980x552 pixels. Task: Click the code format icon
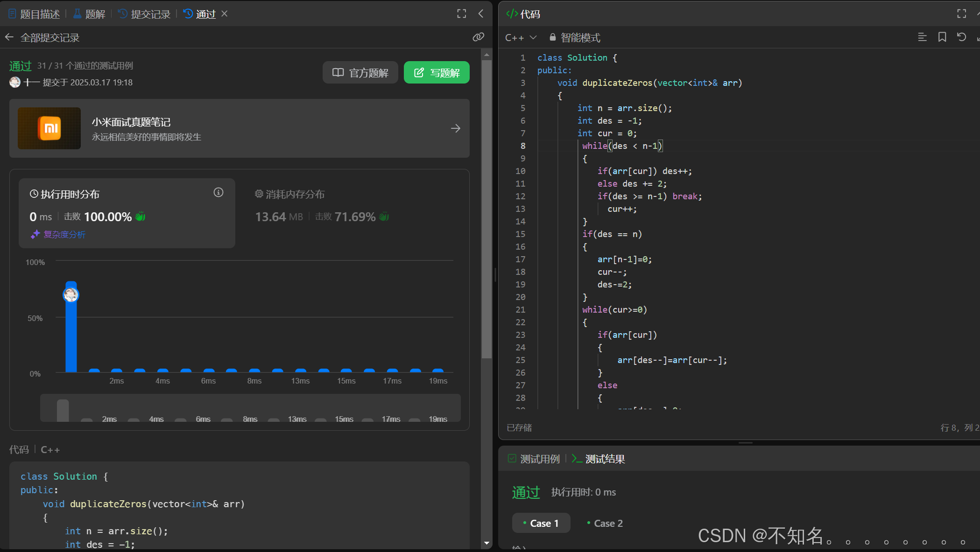pos(922,37)
